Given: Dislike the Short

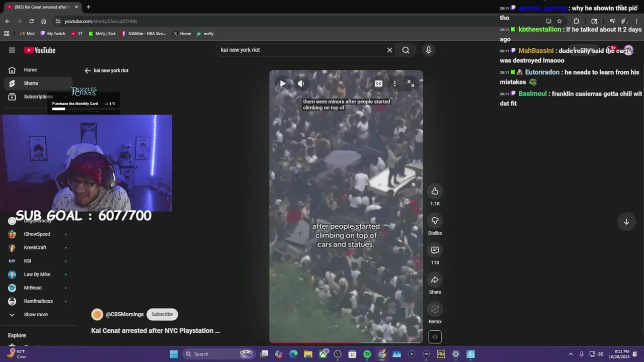Looking at the screenshot, I should coord(435,221).
